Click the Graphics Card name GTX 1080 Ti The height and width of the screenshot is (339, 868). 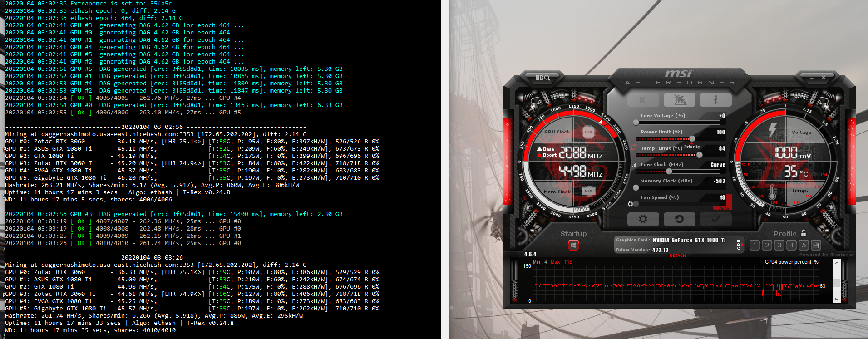689,240
